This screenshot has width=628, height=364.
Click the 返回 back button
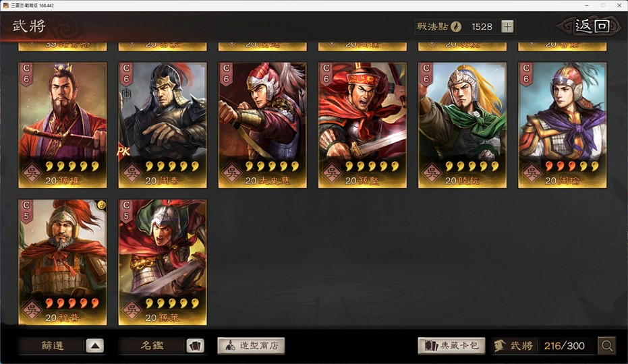[x=592, y=26]
